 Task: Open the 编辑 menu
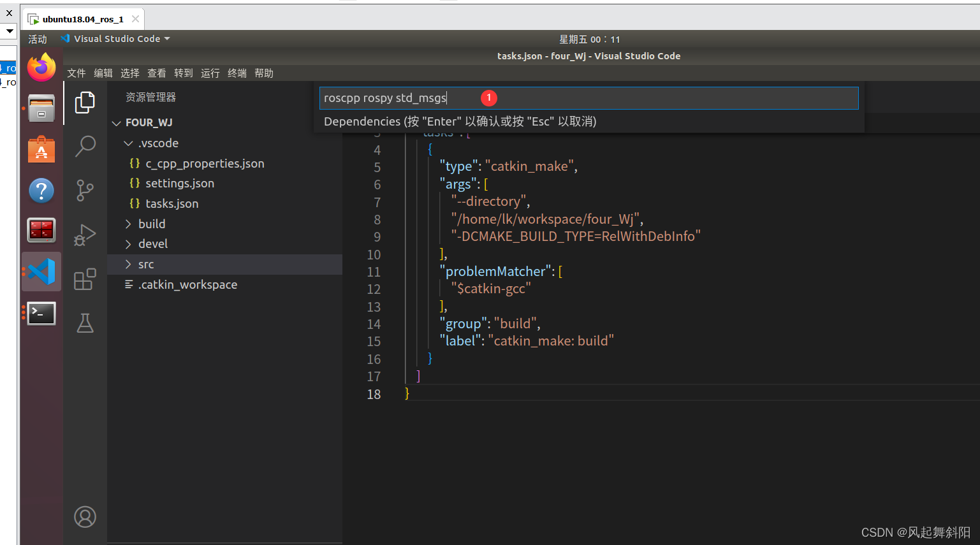[103, 73]
